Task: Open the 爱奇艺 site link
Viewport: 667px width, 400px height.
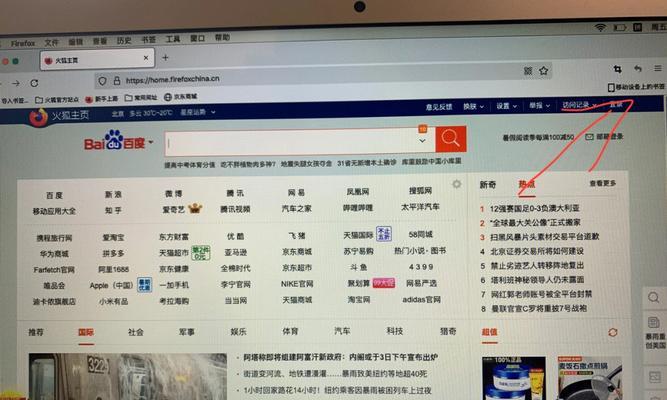Action: coord(174,209)
